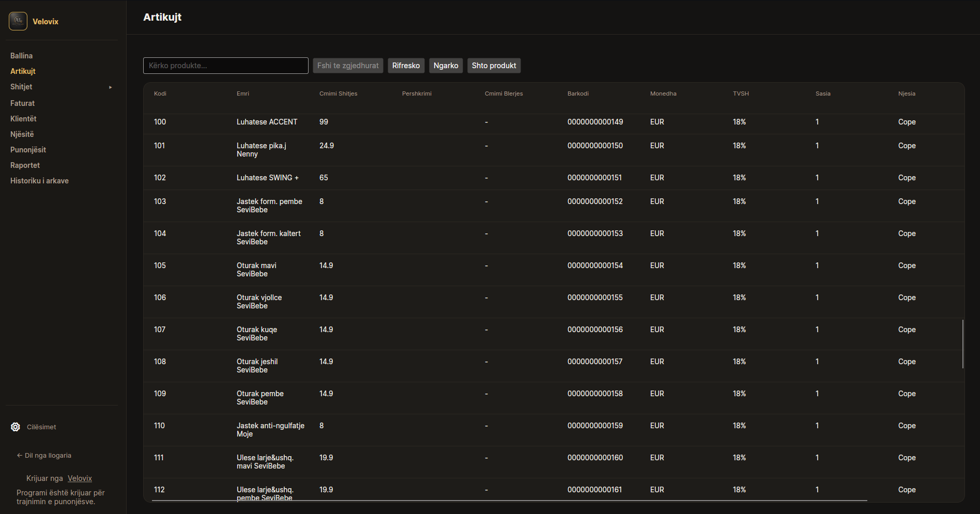Click product code 105
The height and width of the screenshot is (514, 980).
point(160,266)
